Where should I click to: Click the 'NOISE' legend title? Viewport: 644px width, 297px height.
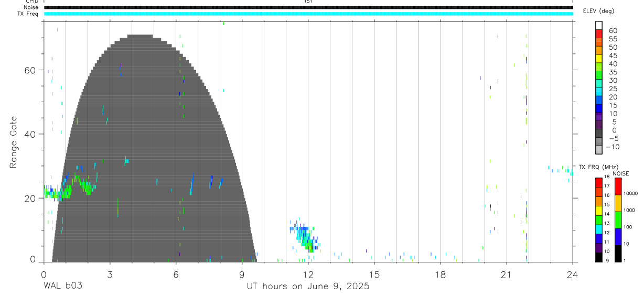pyautogui.click(x=620, y=173)
